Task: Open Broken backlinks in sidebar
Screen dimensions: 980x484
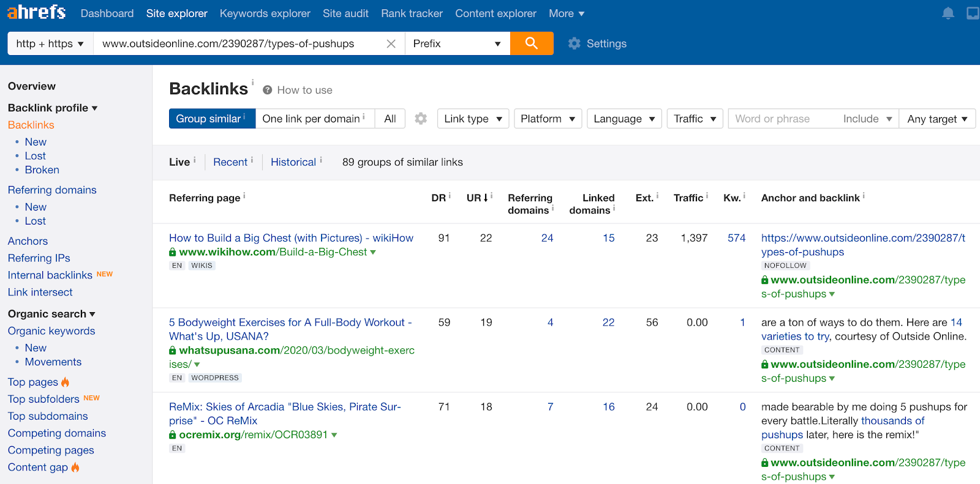Action: click(x=42, y=170)
